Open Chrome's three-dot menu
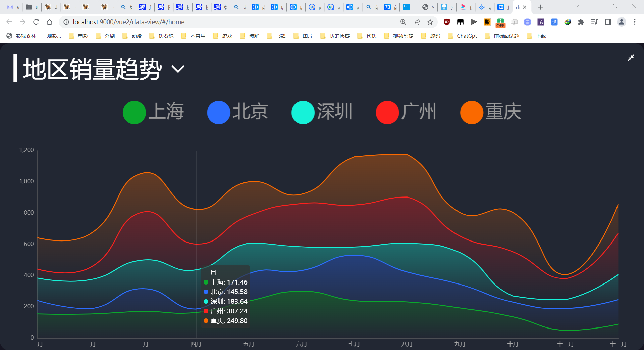The width and height of the screenshot is (644, 350). 635,22
